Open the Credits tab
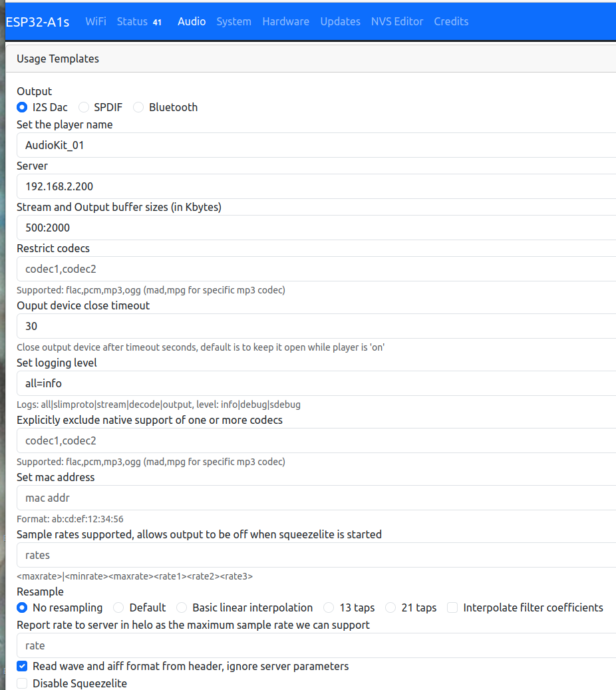616x690 pixels. click(x=451, y=21)
